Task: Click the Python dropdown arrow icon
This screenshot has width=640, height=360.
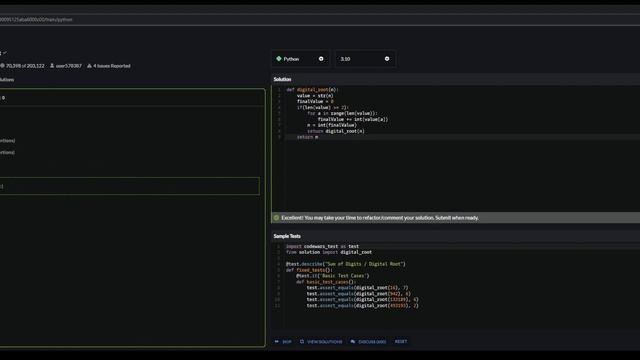Action: pos(321,59)
